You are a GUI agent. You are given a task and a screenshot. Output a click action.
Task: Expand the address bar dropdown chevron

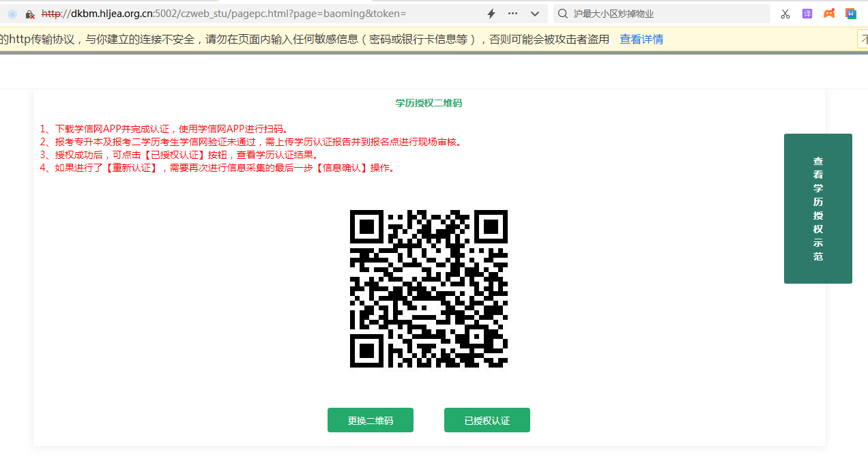pyautogui.click(x=534, y=14)
